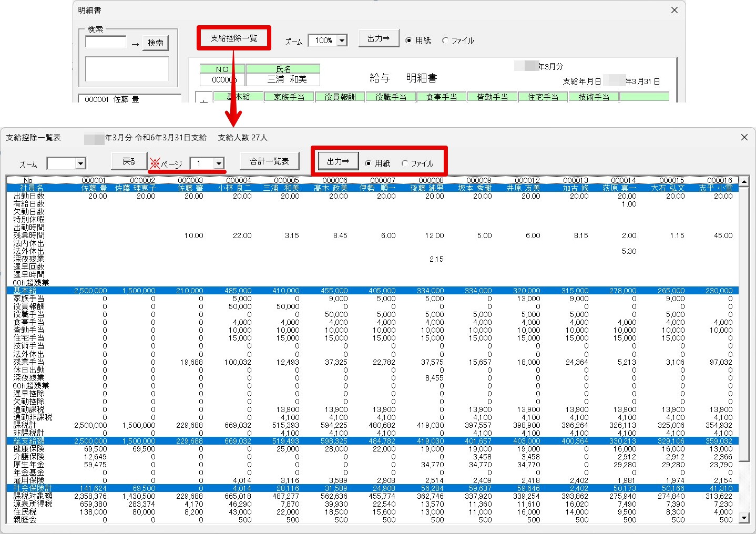Click the 基本給 highlighted row label

(25, 291)
